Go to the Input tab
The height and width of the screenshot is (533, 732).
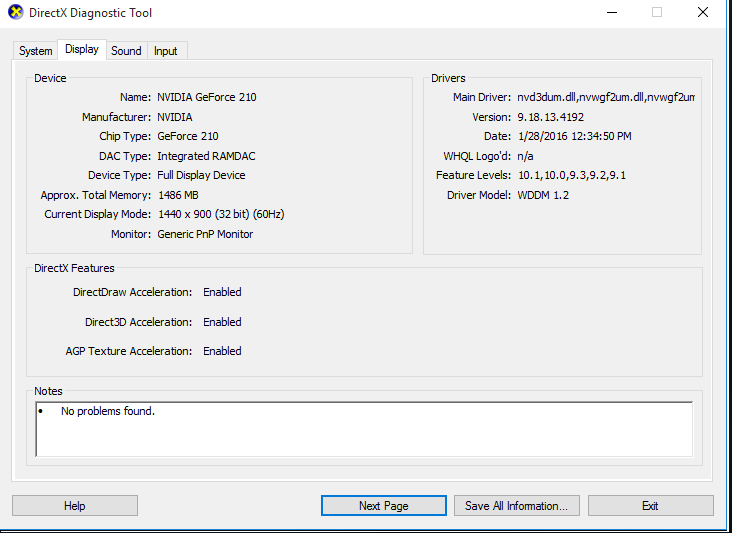[166, 51]
